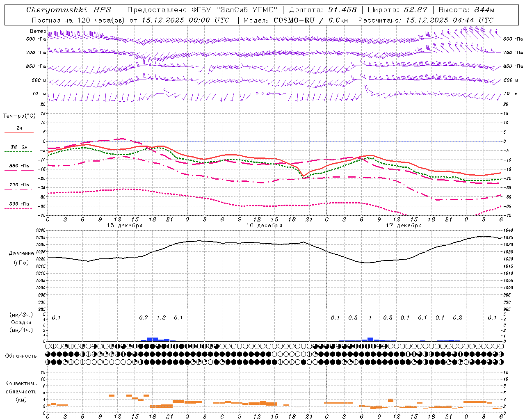
Task: Click 'Прогноз на 120 часа(ов)' forecast text
Action: (x=79, y=20)
